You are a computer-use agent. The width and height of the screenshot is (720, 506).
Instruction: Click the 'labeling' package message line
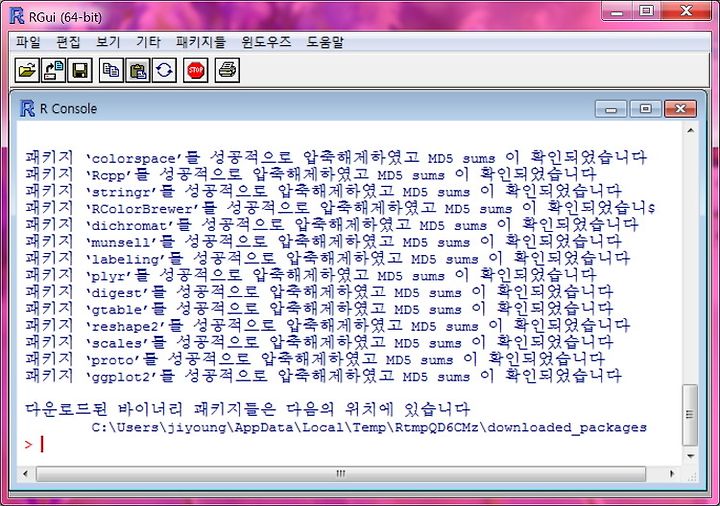click(x=327, y=259)
